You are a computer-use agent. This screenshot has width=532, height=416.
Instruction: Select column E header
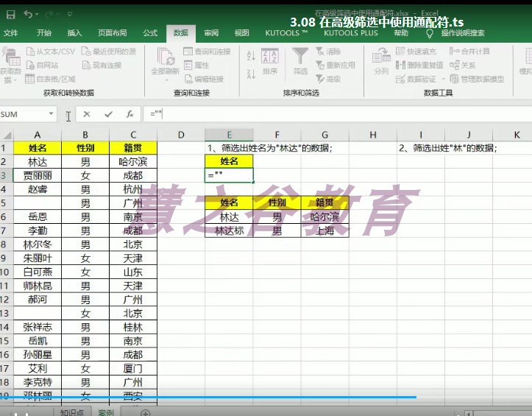[229, 135]
